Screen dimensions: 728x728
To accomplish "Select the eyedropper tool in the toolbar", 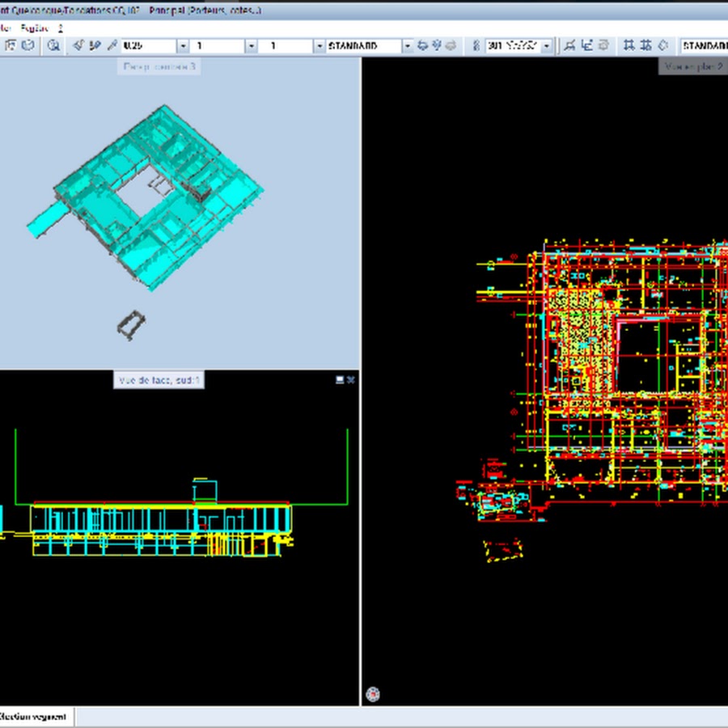I will [112, 46].
